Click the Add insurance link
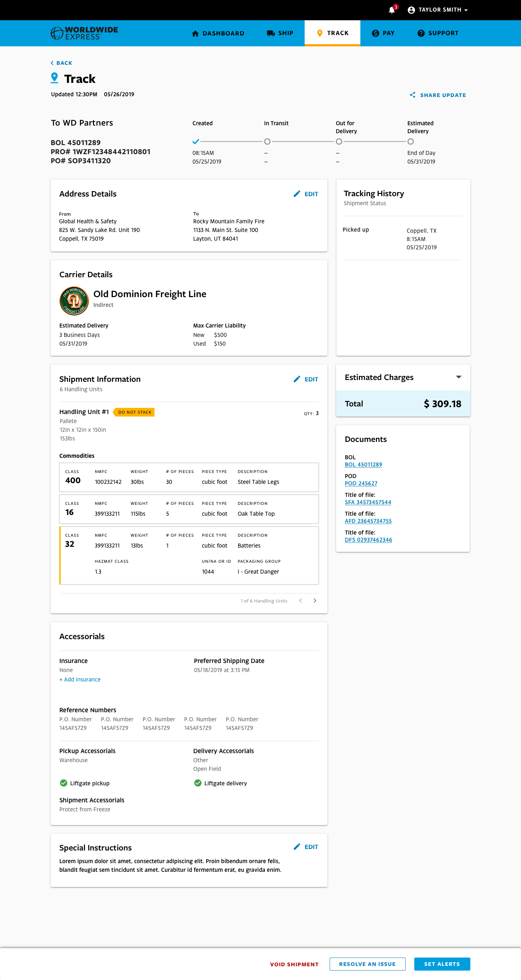 (x=80, y=680)
